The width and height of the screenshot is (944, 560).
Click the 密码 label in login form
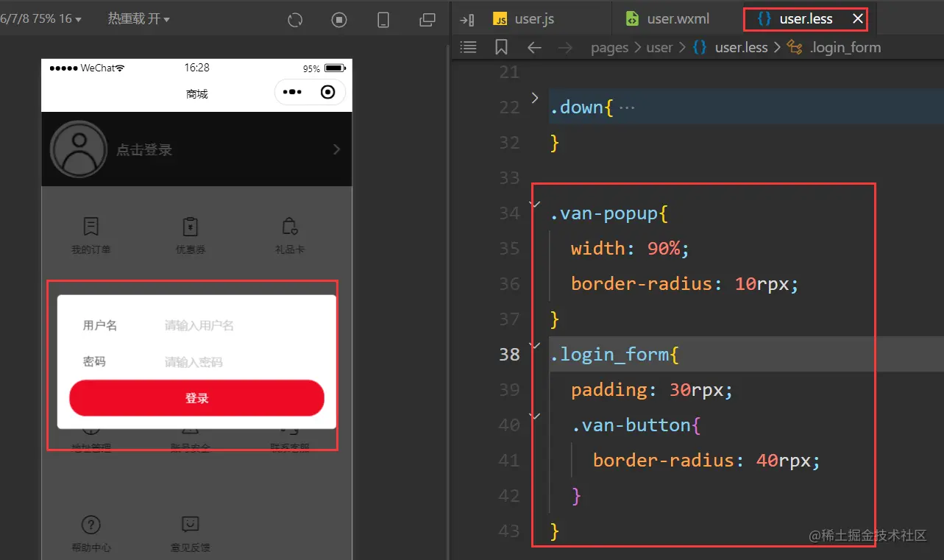(x=94, y=361)
